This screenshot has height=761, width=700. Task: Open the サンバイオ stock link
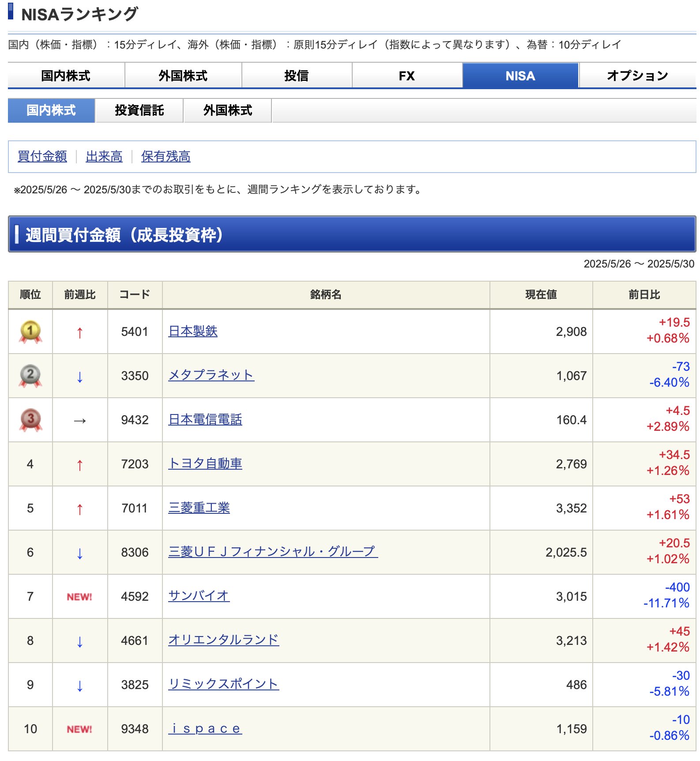[199, 596]
